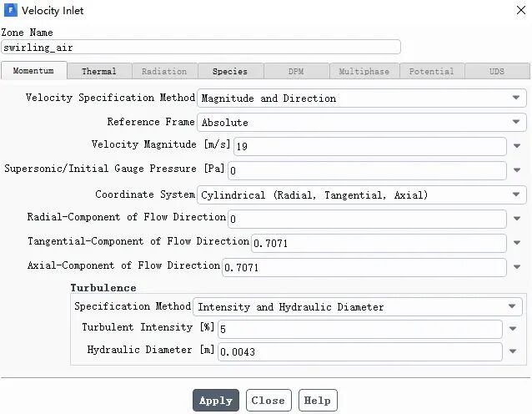Click the Velocity Magnitude input field
Image resolution: width=532 pixels, height=414 pixels.
(x=369, y=147)
